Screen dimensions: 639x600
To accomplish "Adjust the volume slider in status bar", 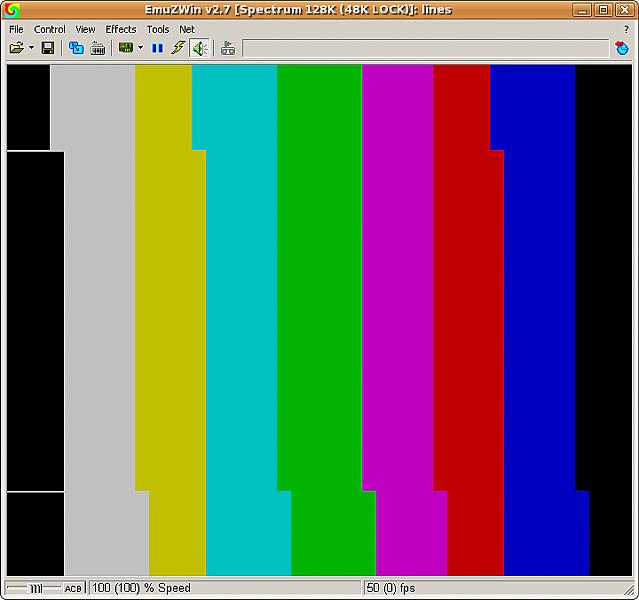I will click(x=35, y=588).
